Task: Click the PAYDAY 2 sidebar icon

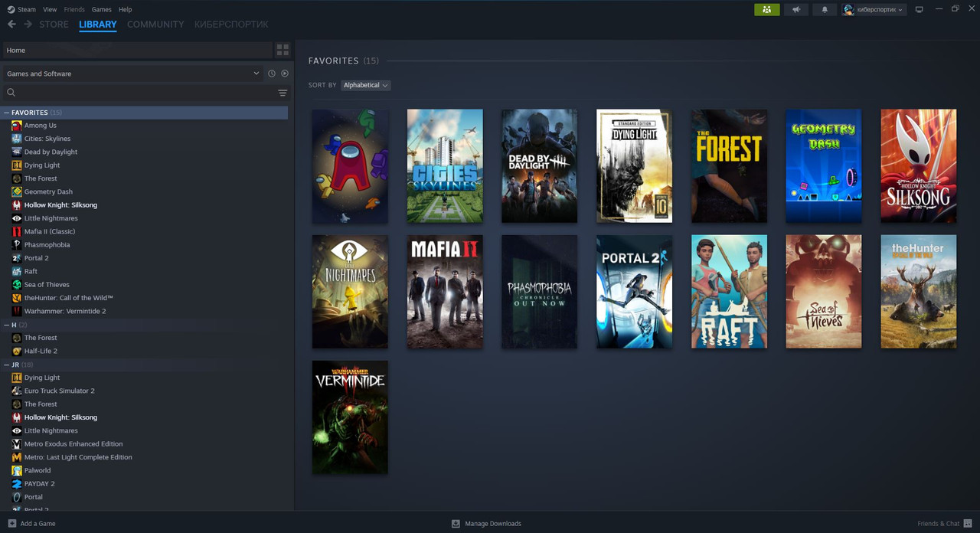Action: click(17, 484)
